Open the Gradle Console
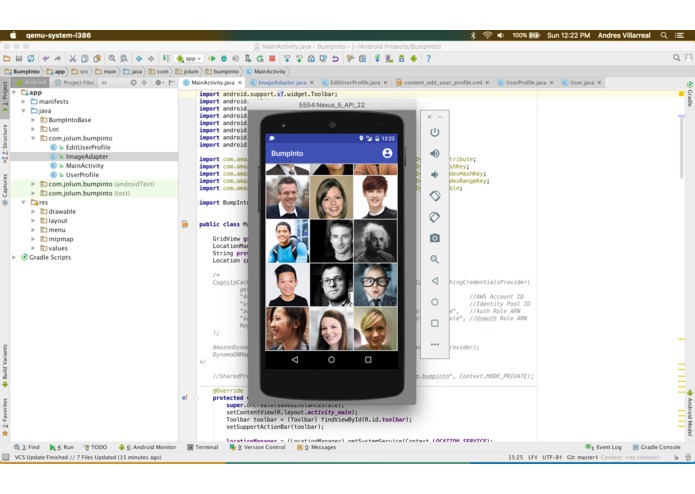 pos(656,447)
